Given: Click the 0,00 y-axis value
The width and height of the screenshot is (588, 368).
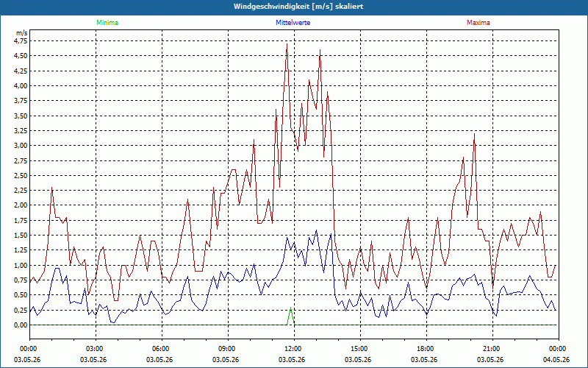Looking at the screenshot, I should [21, 325].
